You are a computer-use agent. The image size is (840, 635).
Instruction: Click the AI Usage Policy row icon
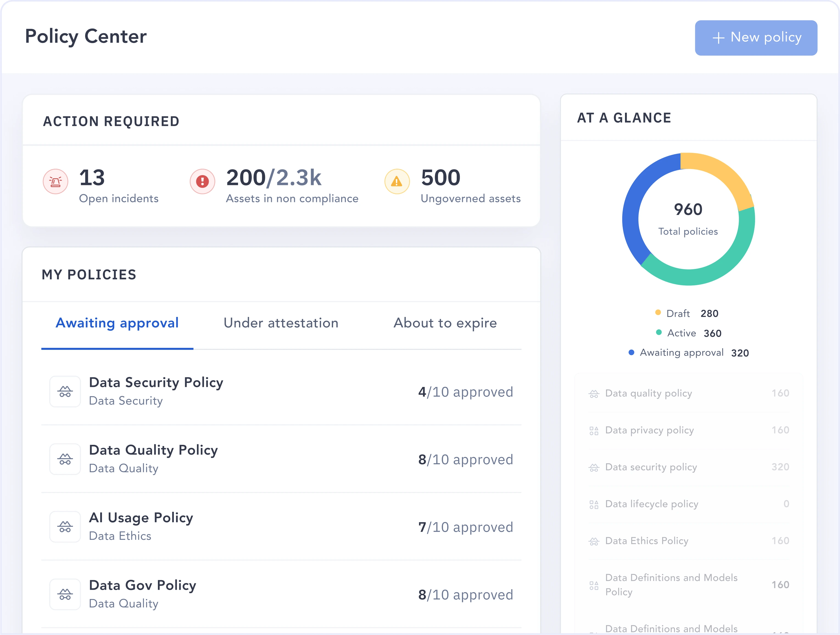(x=65, y=526)
